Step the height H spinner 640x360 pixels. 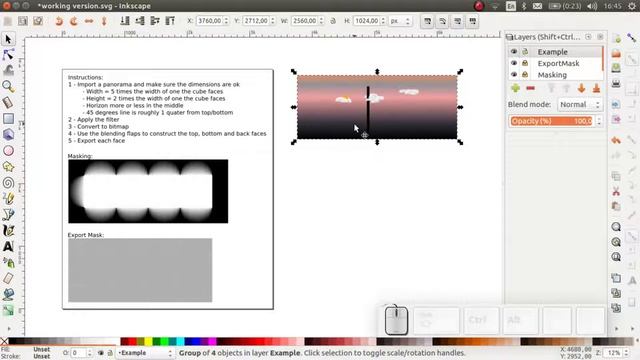383,21
